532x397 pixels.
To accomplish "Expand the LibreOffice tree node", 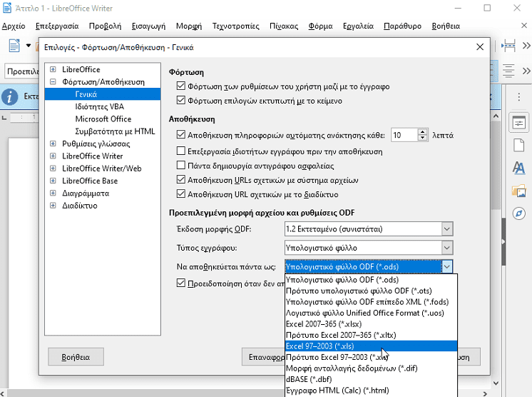I will point(53,69).
